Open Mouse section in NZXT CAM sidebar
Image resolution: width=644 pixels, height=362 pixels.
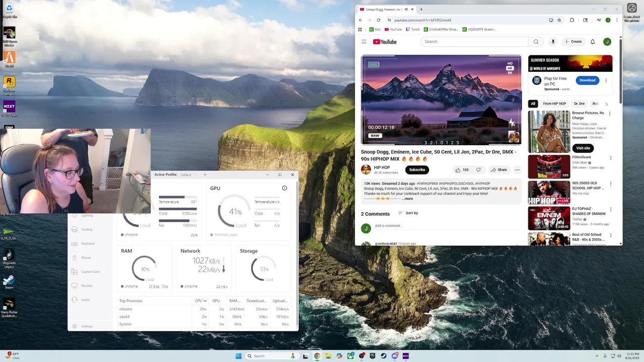point(86,257)
